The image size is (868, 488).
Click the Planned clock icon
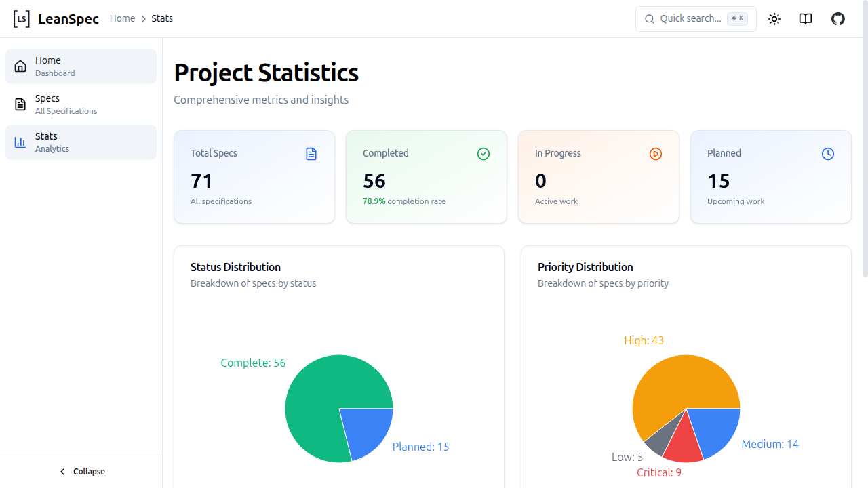coord(828,154)
